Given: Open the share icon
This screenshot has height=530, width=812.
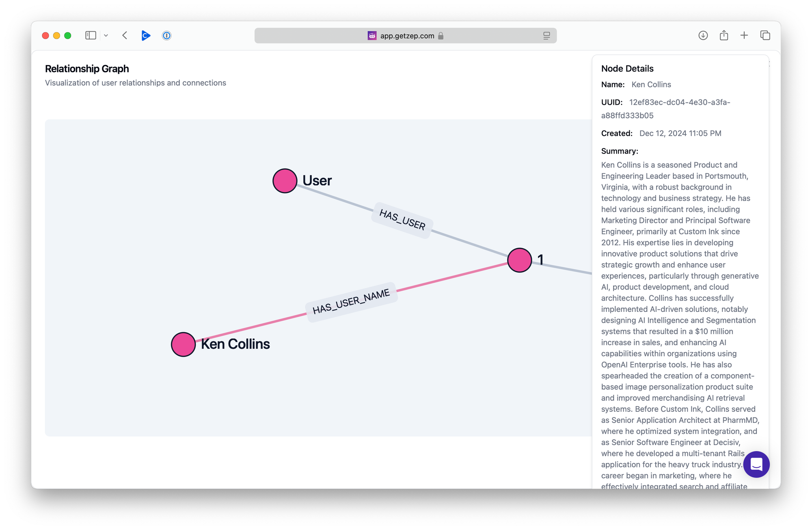Looking at the screenshot, I should tap(723, 35).
